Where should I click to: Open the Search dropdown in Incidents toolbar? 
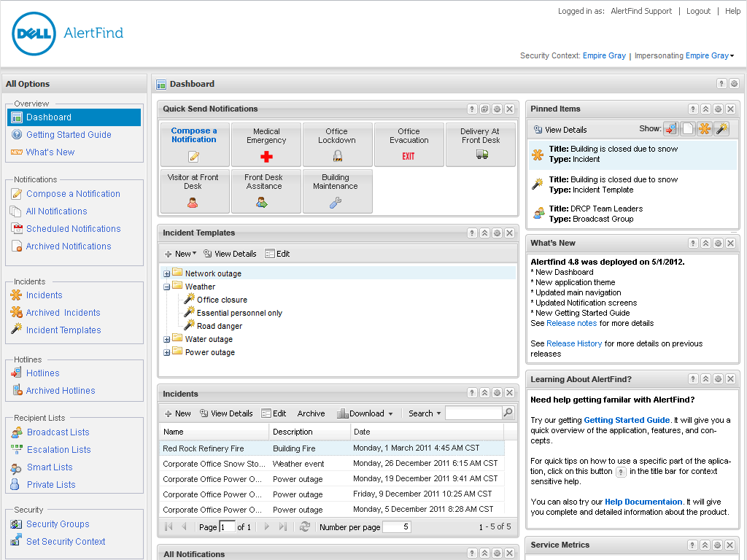(x=425, y=413)
